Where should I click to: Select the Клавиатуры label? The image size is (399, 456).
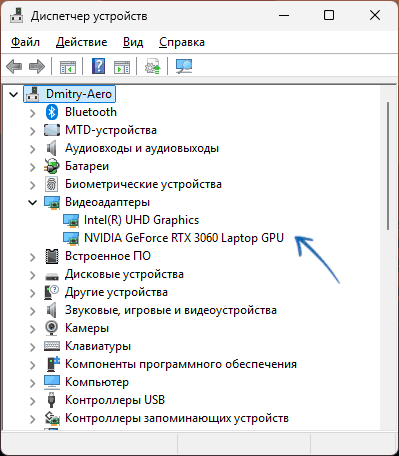(98, 346)
